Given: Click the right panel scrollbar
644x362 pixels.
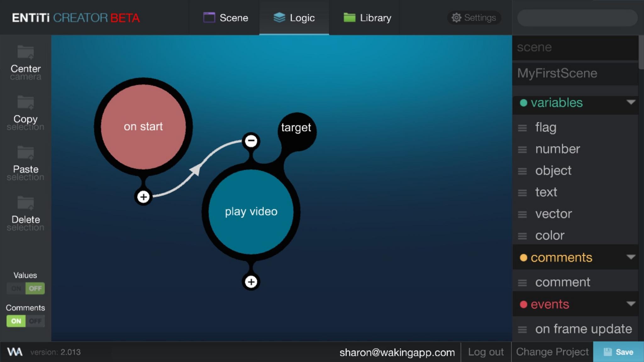Looking at the screenshot, I should (641, 52).
